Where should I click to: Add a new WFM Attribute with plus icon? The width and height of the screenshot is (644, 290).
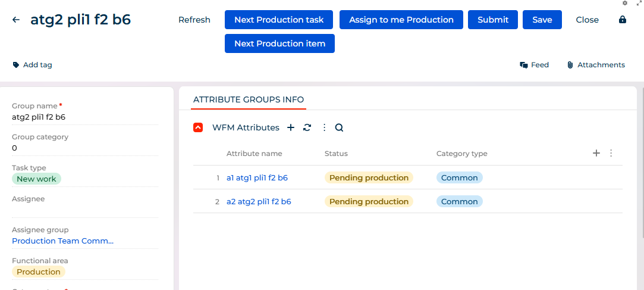pos(291,127)
